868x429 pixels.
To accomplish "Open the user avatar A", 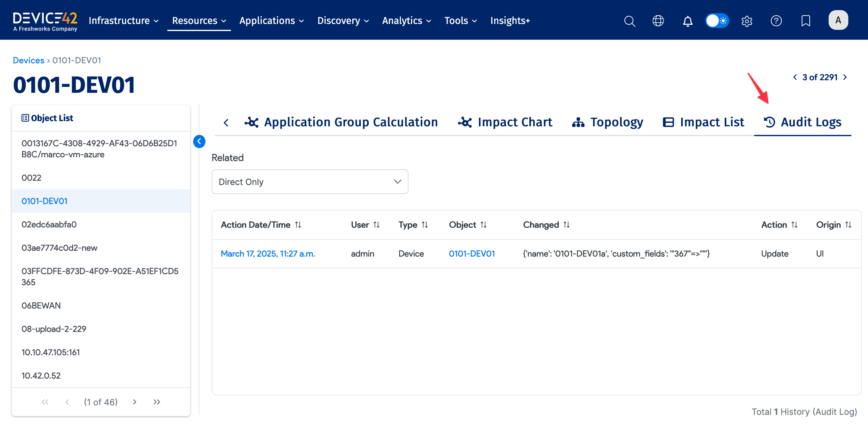I will click(x=838, y=20).
